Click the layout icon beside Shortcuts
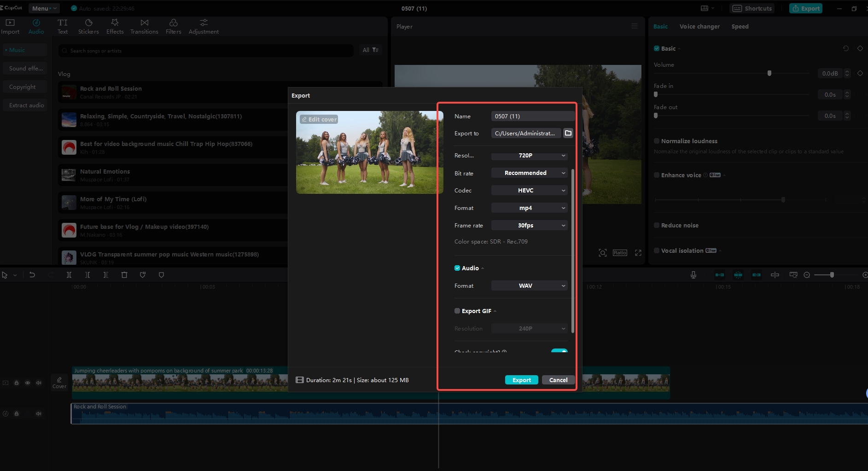The height and width of the screenshot is (471, 868). (705, 8)
